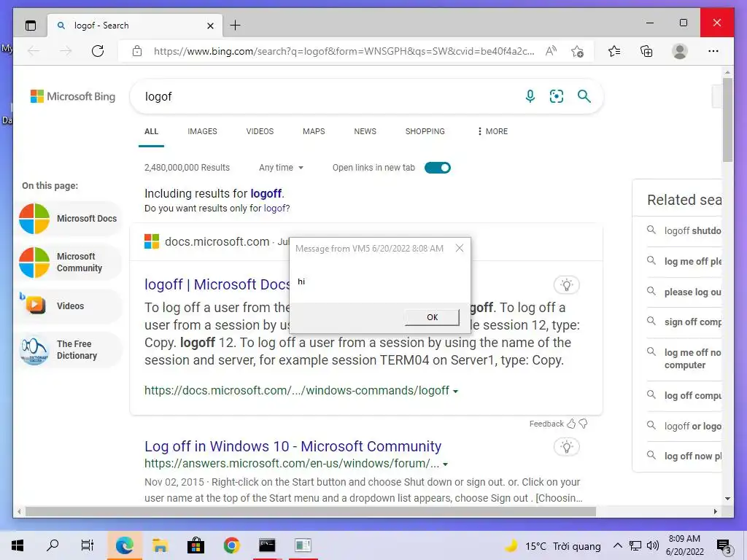
Task: Open Google Chrome from the taskbar
Action: point(231,545)
